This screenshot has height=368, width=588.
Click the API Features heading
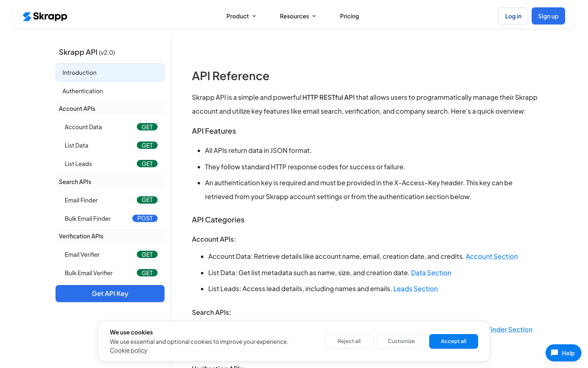click(x=214, y=131)
